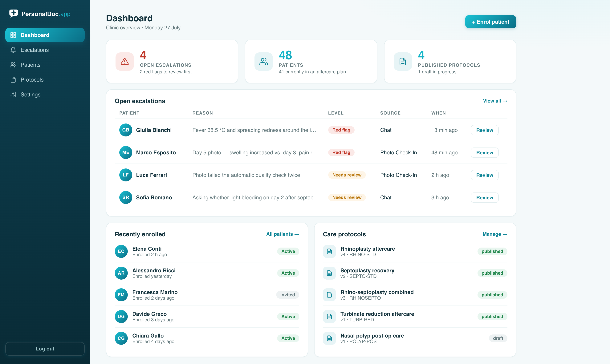Click the EC avatar for Elena Conti
This screenshot has height=364, width=610.
[121, 251]
